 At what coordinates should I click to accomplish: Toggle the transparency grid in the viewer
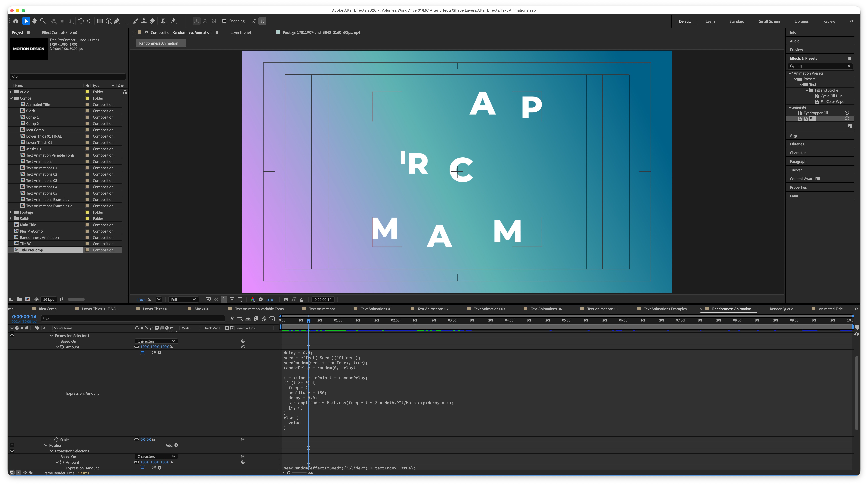click(x=216, y=299)
